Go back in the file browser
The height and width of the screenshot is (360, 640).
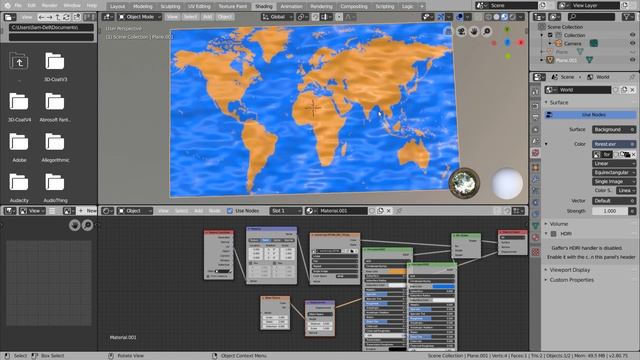41,17
